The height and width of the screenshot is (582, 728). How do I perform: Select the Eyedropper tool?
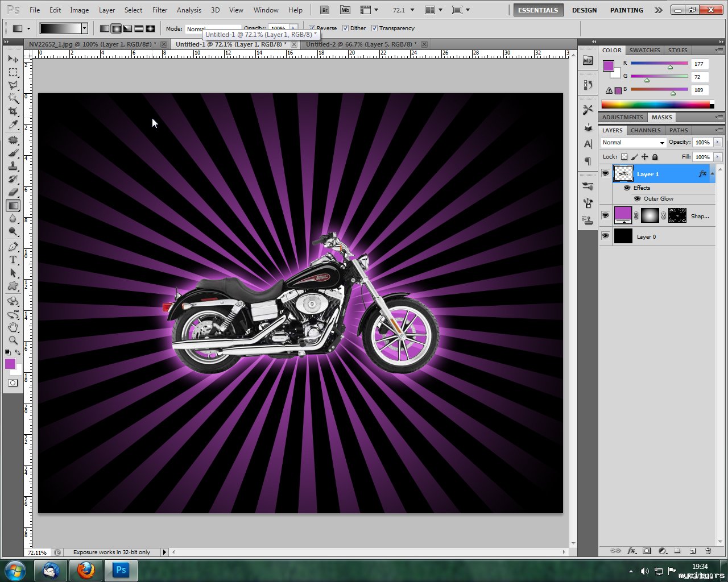coord(13,125)
